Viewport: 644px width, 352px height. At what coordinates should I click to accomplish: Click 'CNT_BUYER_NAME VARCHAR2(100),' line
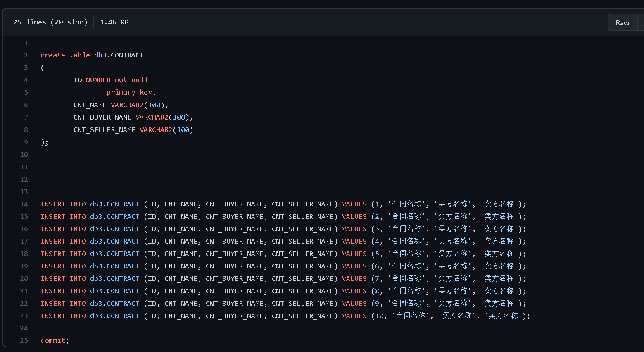pos(133,117)
